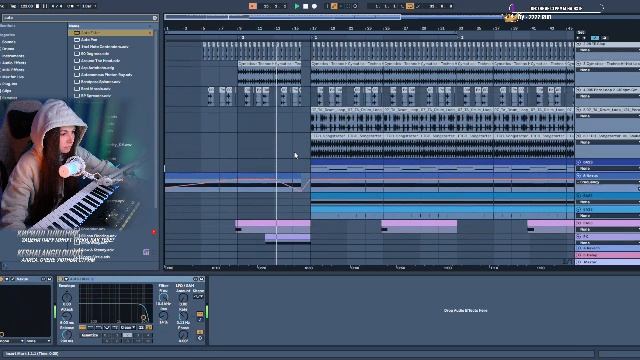
Task: Click the filter Freq knob
Action: click(163, 298)
